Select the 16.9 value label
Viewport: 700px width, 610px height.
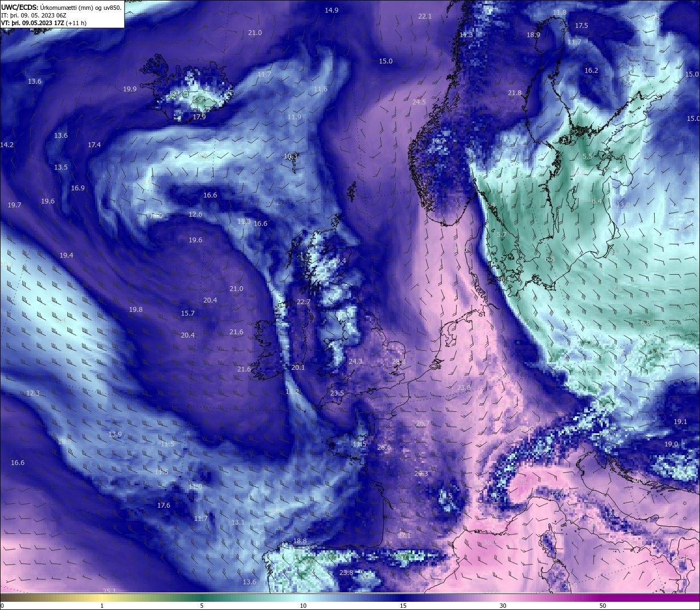(78, 188)
